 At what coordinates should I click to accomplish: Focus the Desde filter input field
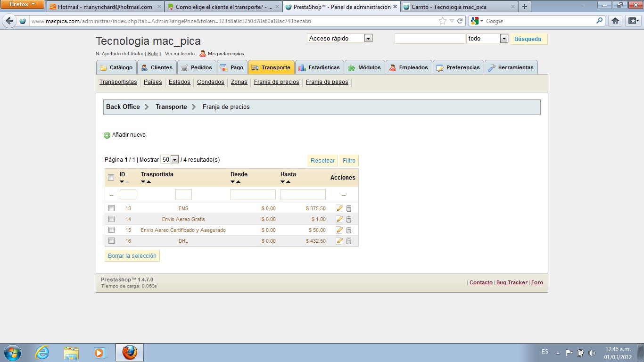tap(253, 194)
